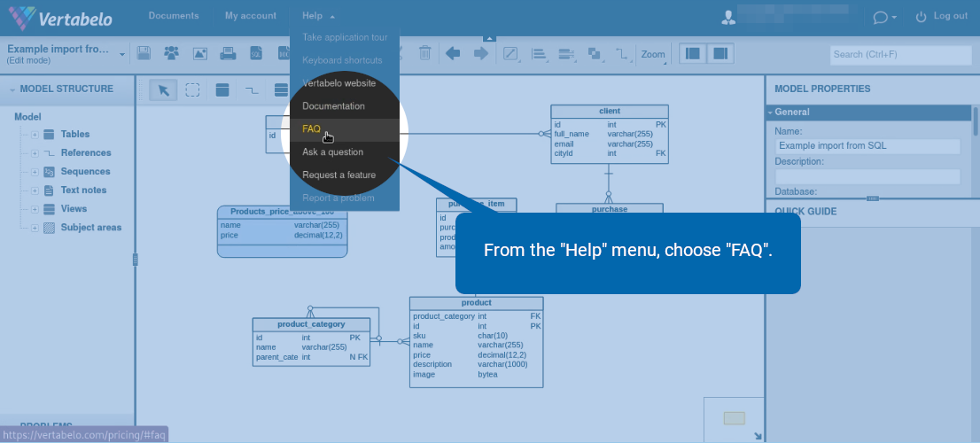Screen dimensions: 980x443
Task: Open the share model people icon
Action: point(171,54)
